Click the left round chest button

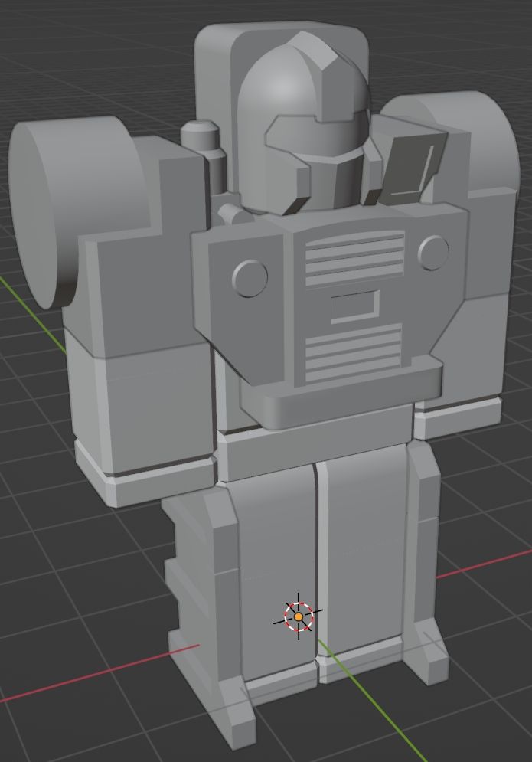tap(250, 278)
